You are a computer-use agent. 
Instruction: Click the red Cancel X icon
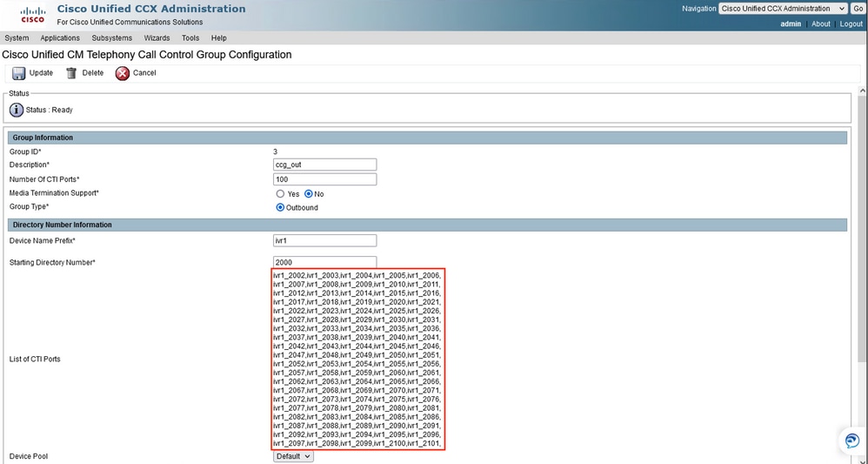click(x=123, y=73)
